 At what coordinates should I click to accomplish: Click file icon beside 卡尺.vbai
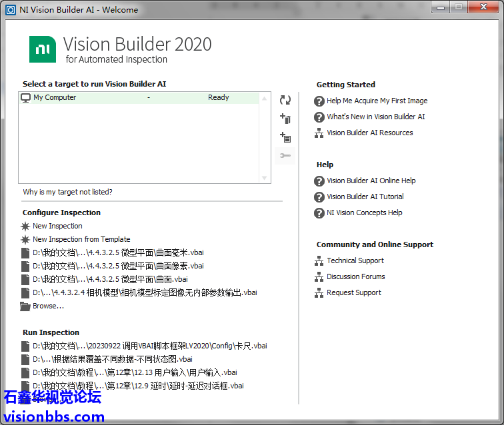click(25, 346)
